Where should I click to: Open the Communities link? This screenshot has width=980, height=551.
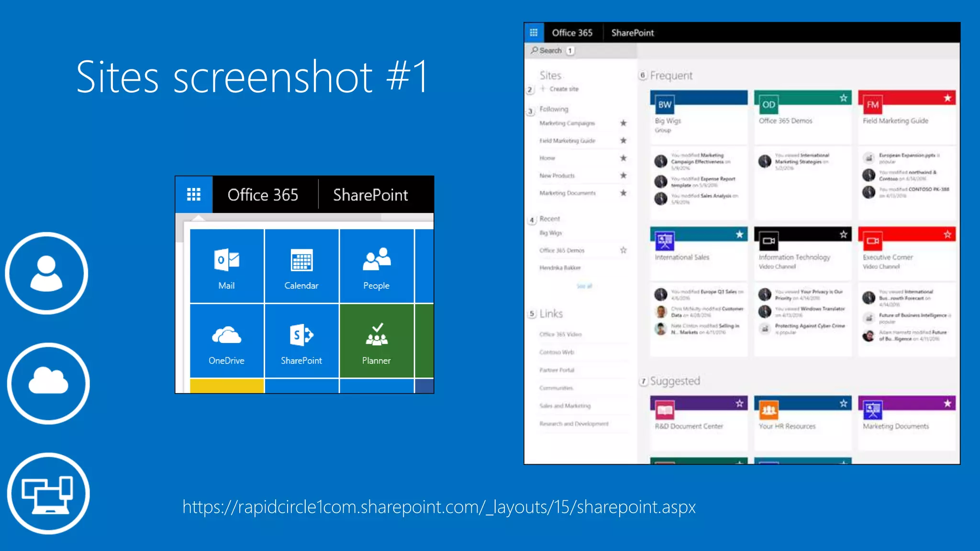pos(556,388)
